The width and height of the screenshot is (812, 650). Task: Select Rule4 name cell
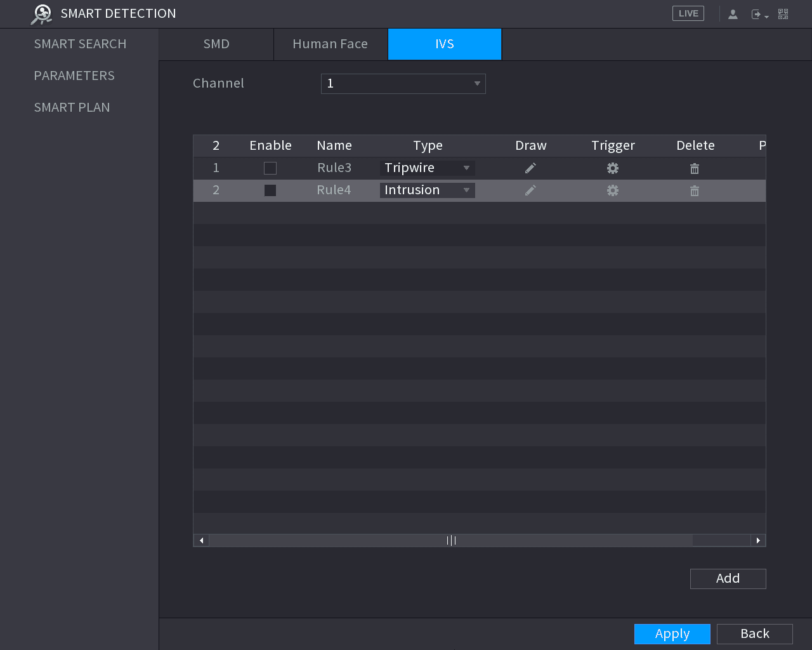[x=334, y=190]
